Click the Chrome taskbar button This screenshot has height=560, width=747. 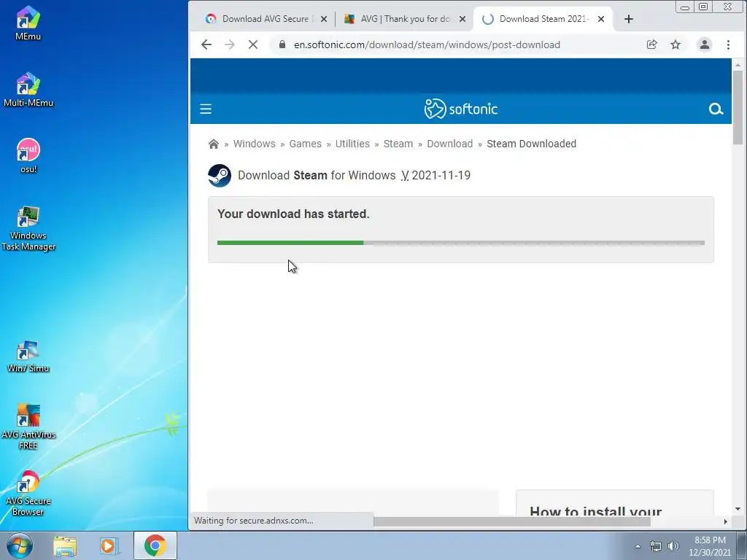(x=155, y=545)
